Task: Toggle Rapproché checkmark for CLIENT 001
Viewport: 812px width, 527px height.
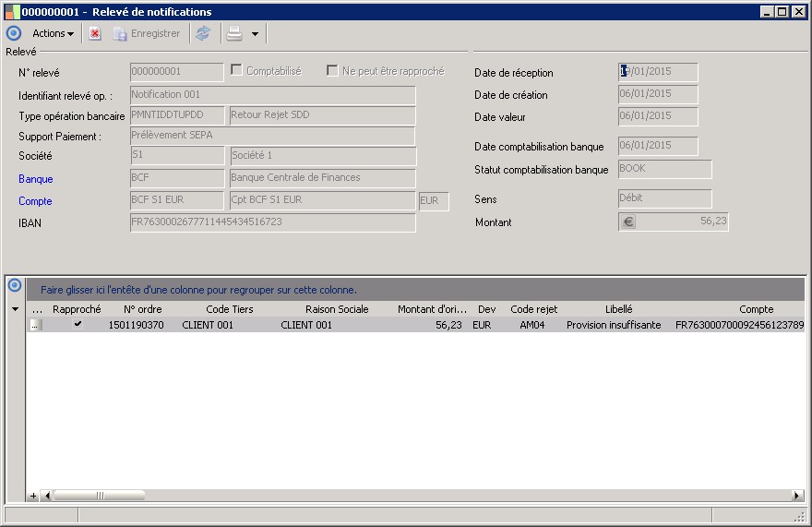Action: [x=78, y=324]
